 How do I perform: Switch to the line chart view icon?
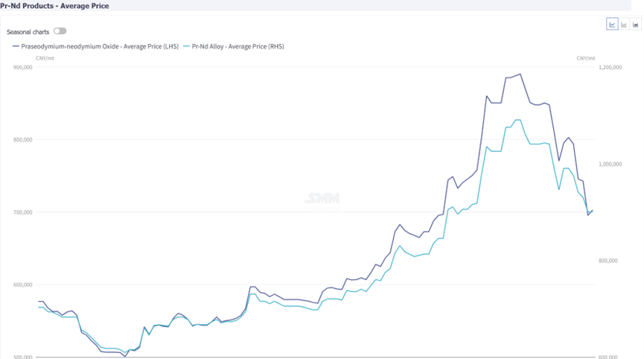612,25
